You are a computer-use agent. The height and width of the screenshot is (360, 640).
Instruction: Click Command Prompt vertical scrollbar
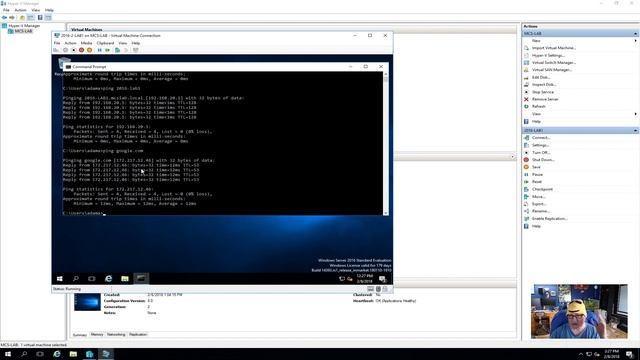tap(386, 143)
